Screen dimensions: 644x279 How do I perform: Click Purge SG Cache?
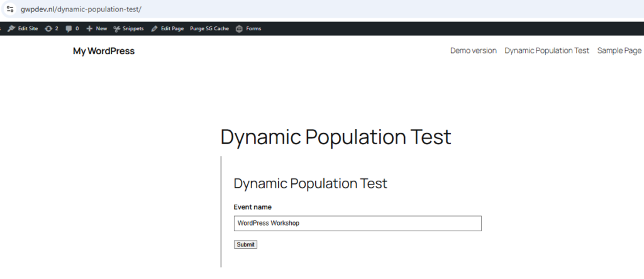point(209,28)
